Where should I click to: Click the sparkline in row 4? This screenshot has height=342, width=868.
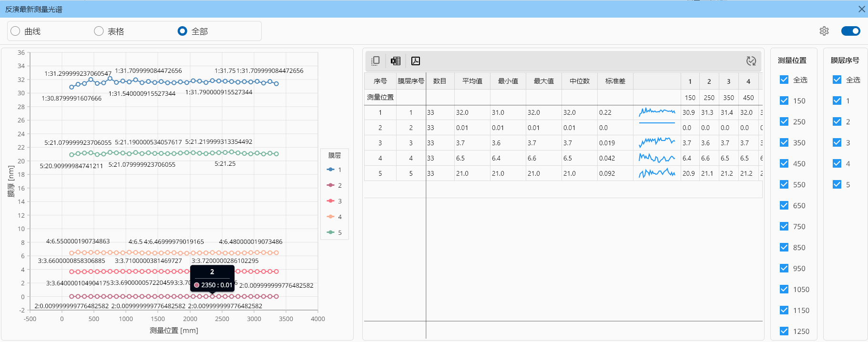tap(657, 158)
